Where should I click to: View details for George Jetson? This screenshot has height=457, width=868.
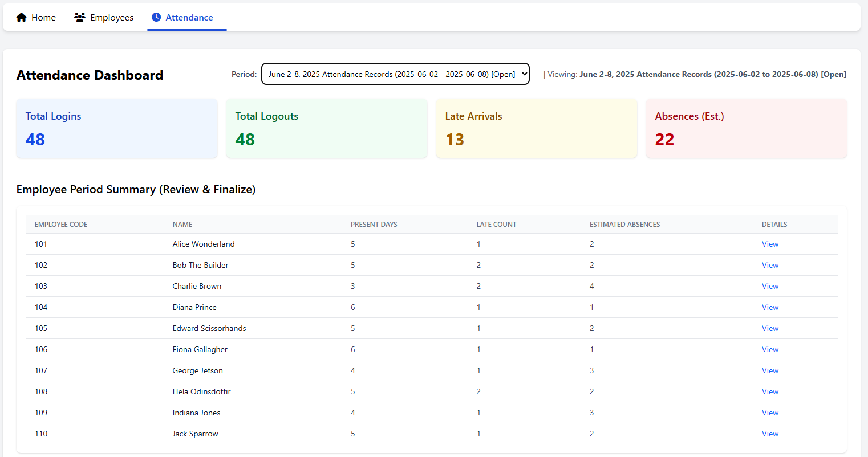point(770,370)
